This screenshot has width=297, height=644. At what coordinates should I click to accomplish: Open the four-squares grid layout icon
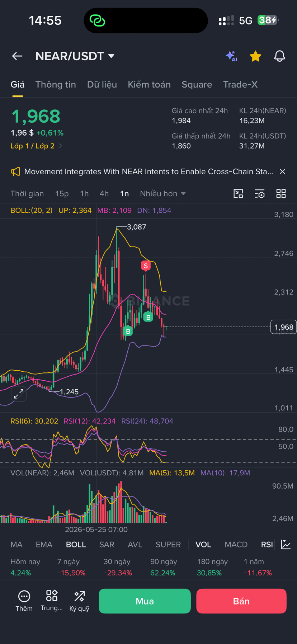tap(281, 194)
